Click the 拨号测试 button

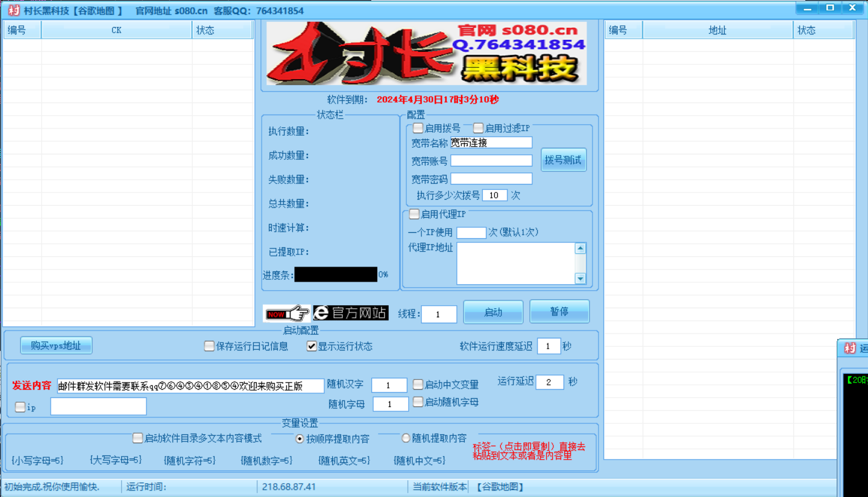[564, 160]
